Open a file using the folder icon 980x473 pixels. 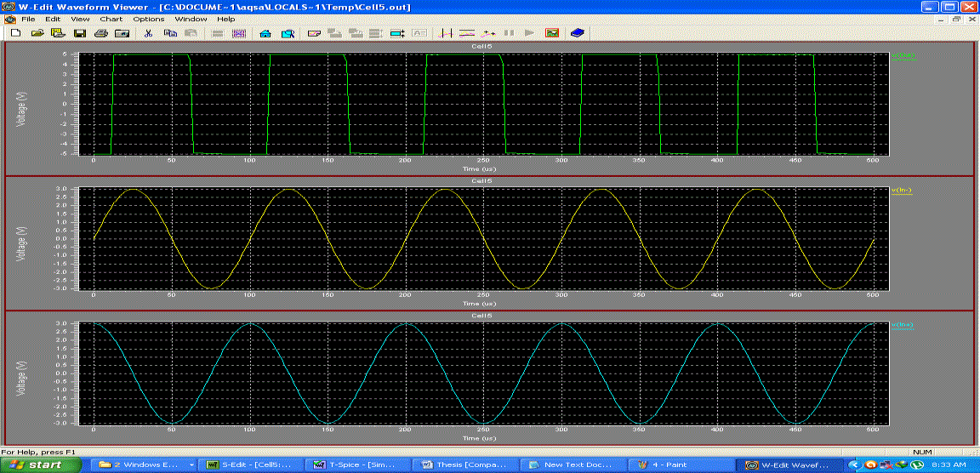(37, 33)
